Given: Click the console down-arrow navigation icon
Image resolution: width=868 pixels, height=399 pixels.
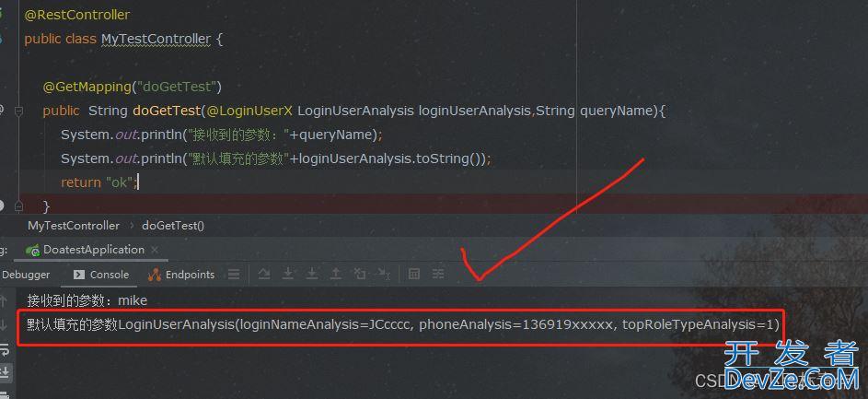Looking at the screenshot, I should click(4, 325).
